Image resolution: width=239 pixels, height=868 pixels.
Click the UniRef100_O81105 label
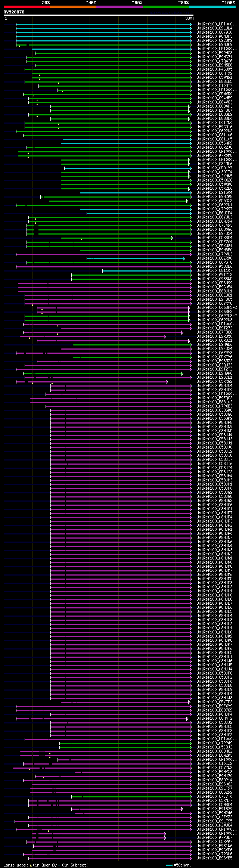click(214, 139)
